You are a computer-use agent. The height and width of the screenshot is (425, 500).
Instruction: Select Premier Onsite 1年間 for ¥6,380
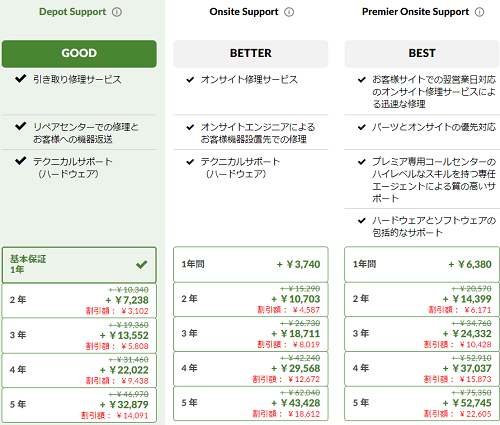(x=422, y=264)
